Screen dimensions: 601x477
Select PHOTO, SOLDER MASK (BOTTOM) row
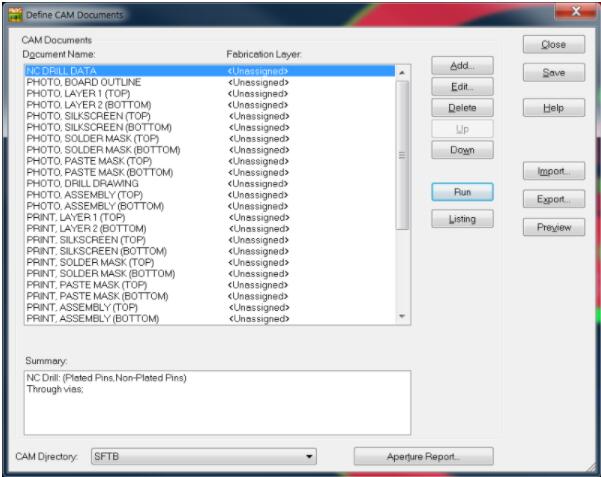tap(210, 150)
